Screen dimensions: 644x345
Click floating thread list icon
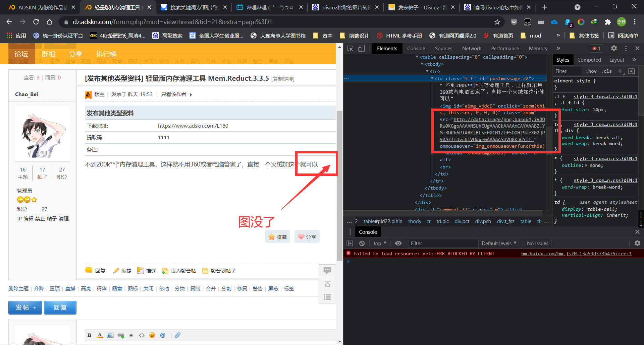tap(327, 297)
